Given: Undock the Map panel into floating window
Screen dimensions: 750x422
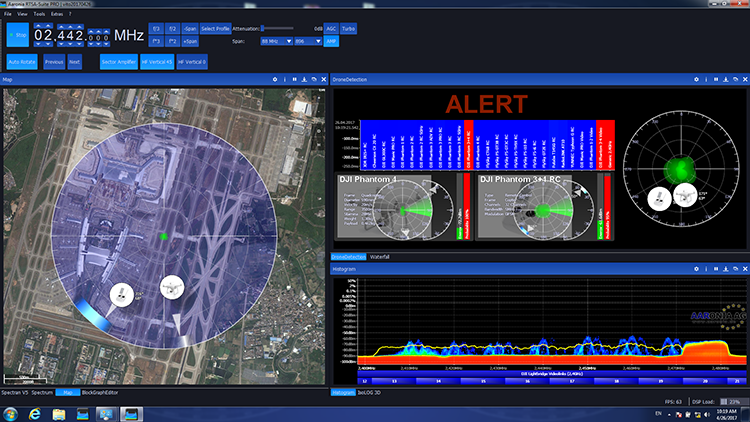Looking at the screenshot, I should [314, 79].
